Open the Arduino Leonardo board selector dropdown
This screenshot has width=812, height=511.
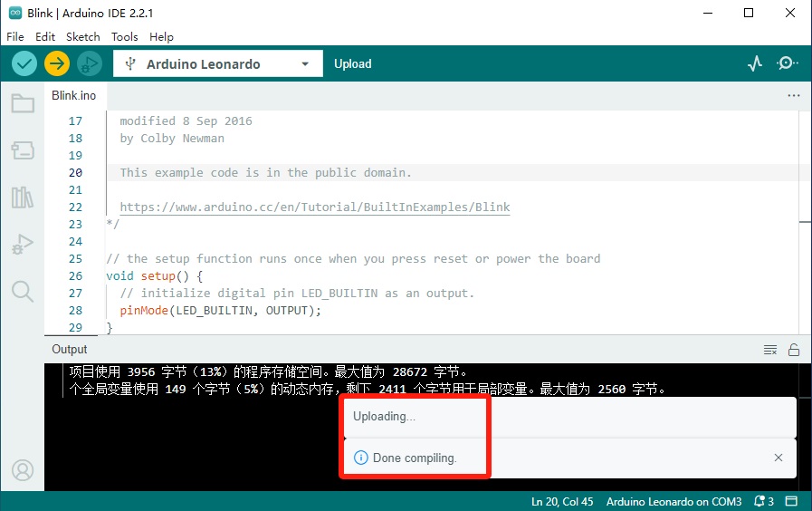click(218, 63)
